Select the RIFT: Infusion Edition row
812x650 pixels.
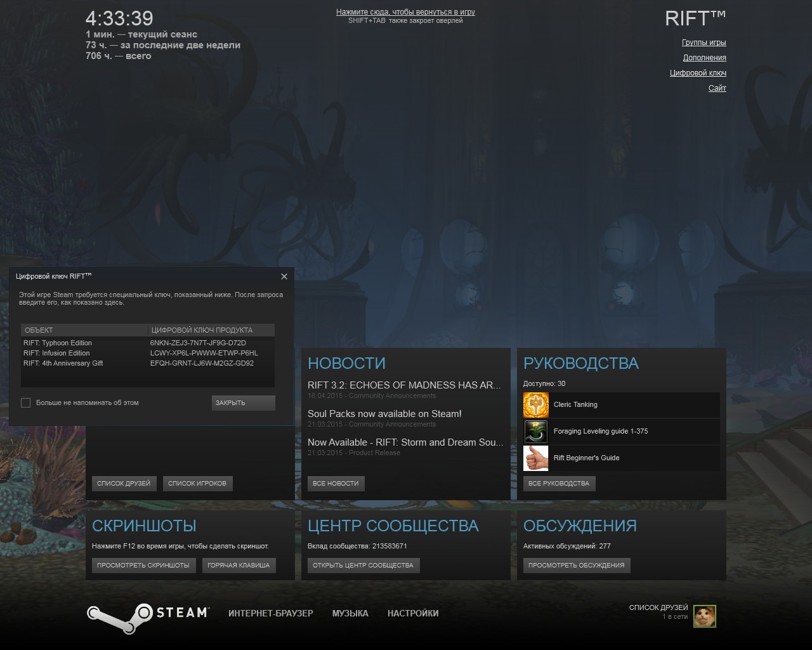pos(148,353)
